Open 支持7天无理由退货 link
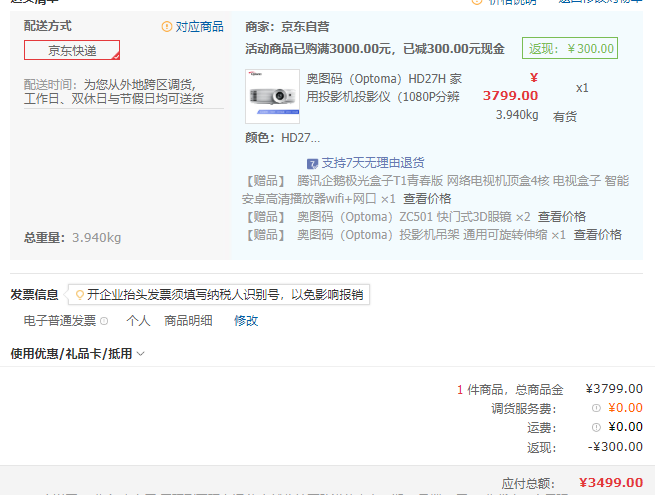The height and width of the screenshot is (495, 655). point(373,162)
